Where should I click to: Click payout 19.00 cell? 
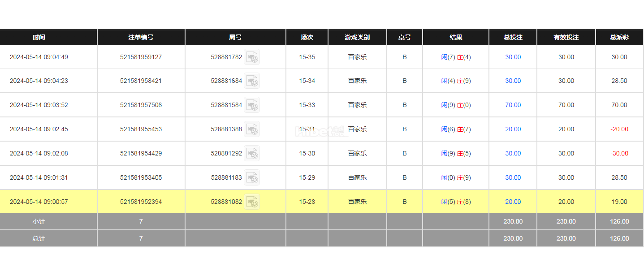point(619,202)
